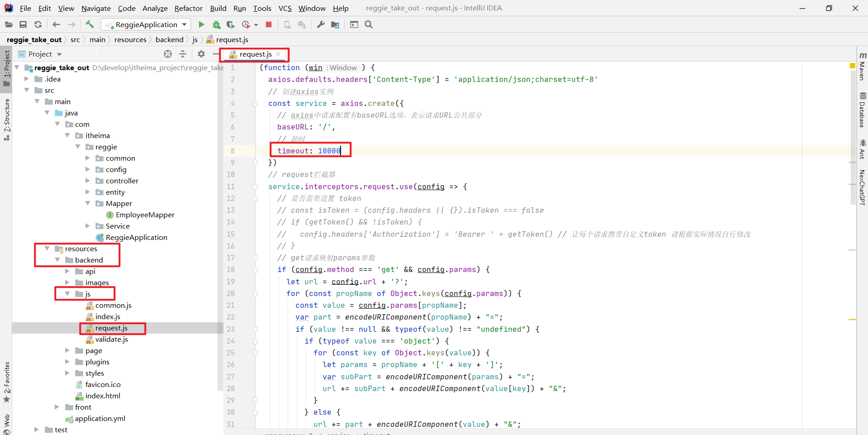Screen dimensions: 868x435
Task: Select favicon.ico in tree
Action: (x=103, y=384)
